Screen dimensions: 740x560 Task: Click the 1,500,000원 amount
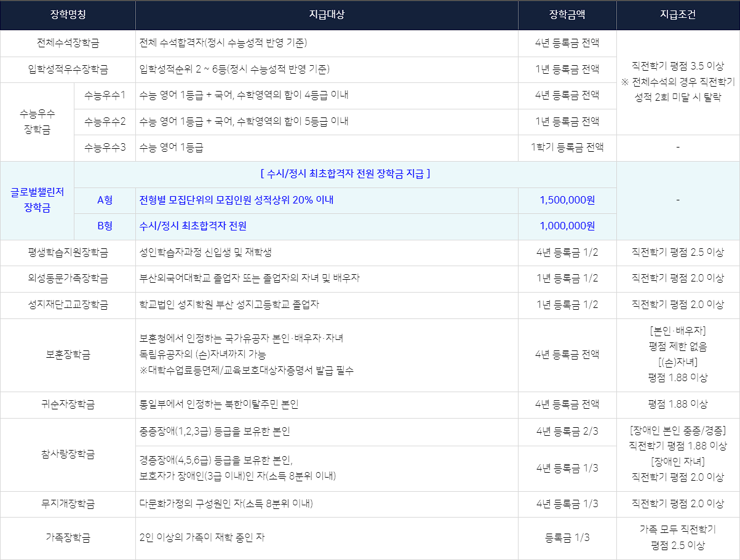567,200
